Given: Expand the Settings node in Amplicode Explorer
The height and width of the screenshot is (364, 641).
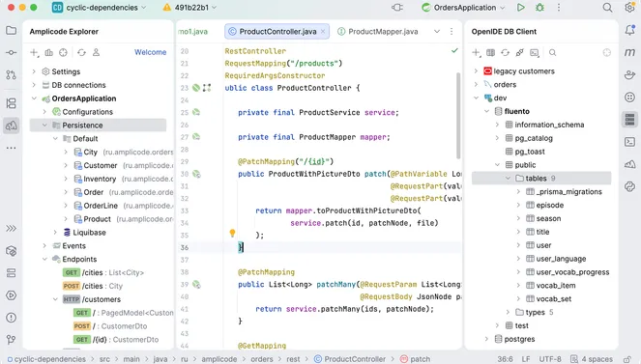Looking at the screenshot, I should (34, 71).
